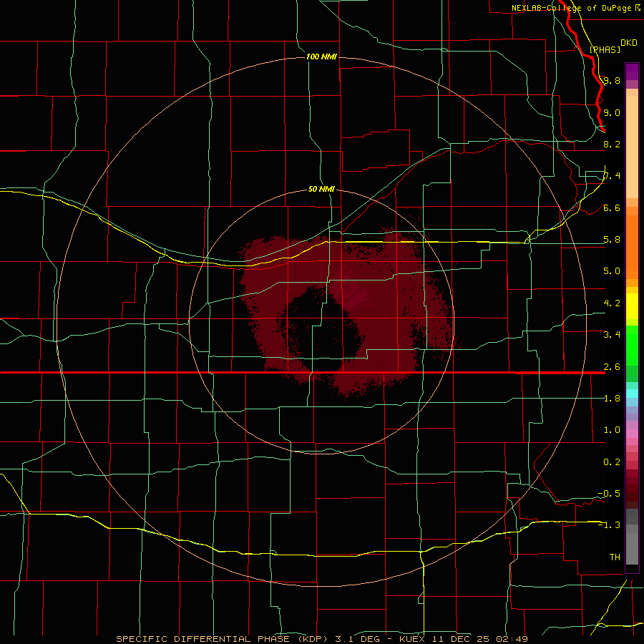Pick the dark red swatch in the color bar
Viewport: 644px width, 644px height.
pos(632,489)
